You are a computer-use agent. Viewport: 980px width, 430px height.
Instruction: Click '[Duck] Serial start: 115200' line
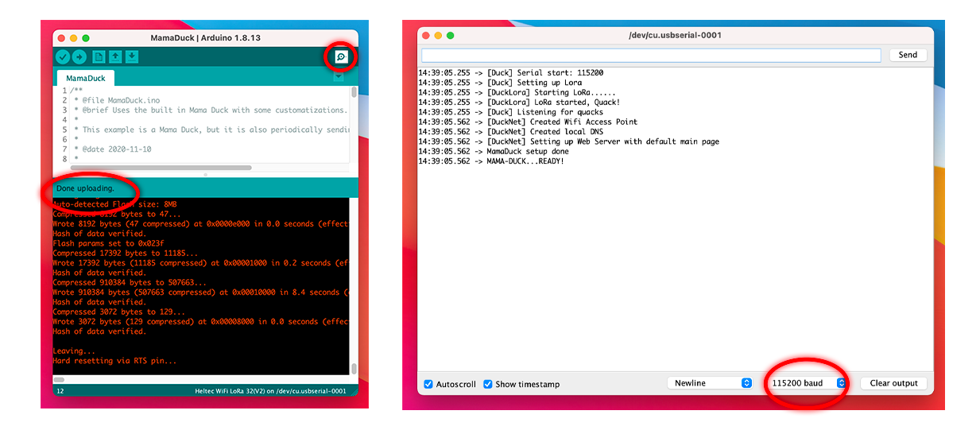point(510,73)
